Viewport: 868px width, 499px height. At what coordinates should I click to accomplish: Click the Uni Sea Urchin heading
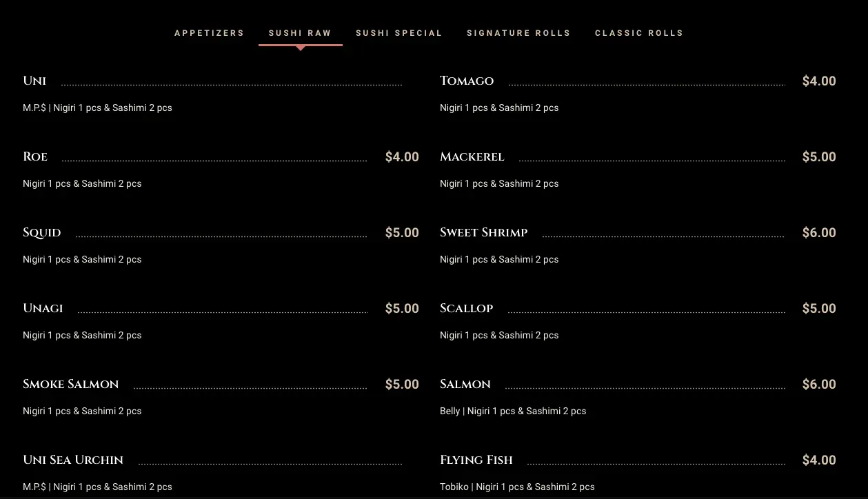click(73, 460)
